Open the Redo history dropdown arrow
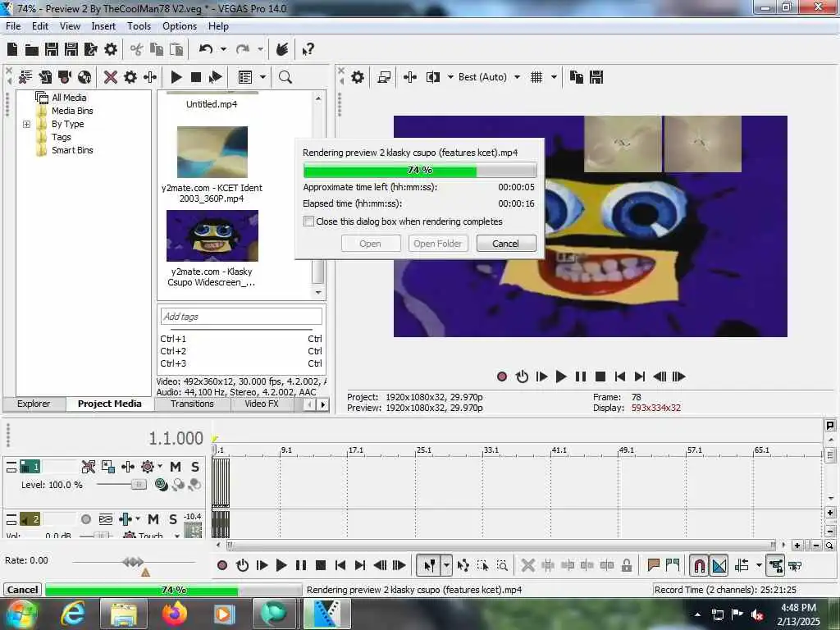840x630 pixels. [260, 49]
